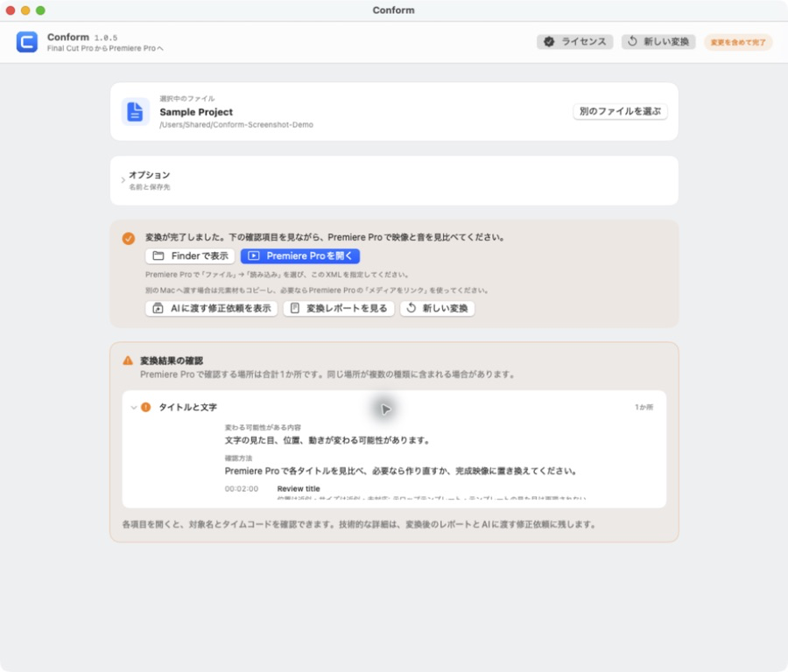This screenshot has width=788, height=672.
Task: Click the ライセンス button
Action: pos(574,42)
